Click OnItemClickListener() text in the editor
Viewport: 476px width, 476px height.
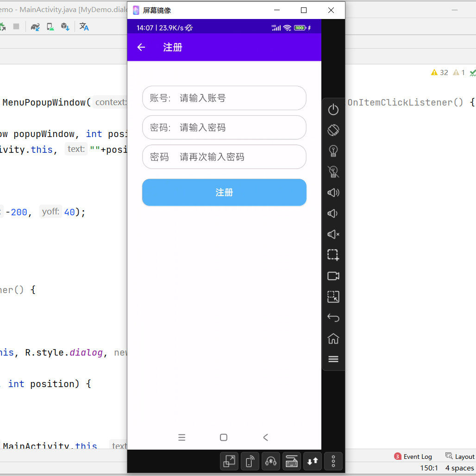405,102
